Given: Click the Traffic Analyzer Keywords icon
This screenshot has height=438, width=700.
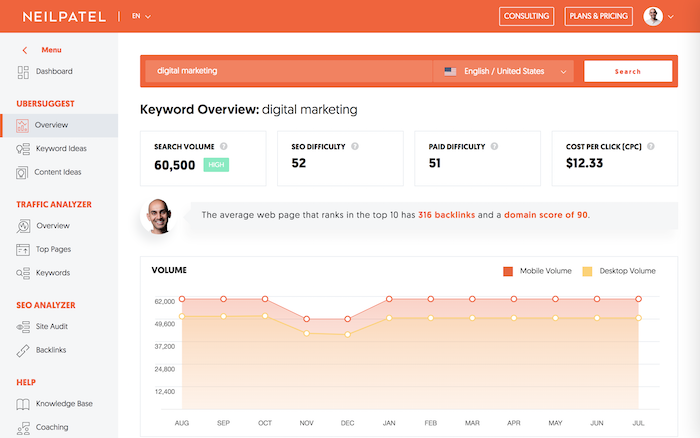Looking at the screenshot, I should point(23,273).
